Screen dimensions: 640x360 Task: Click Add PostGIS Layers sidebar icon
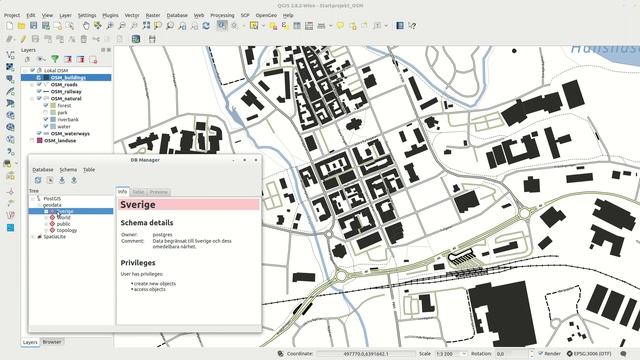10,79
